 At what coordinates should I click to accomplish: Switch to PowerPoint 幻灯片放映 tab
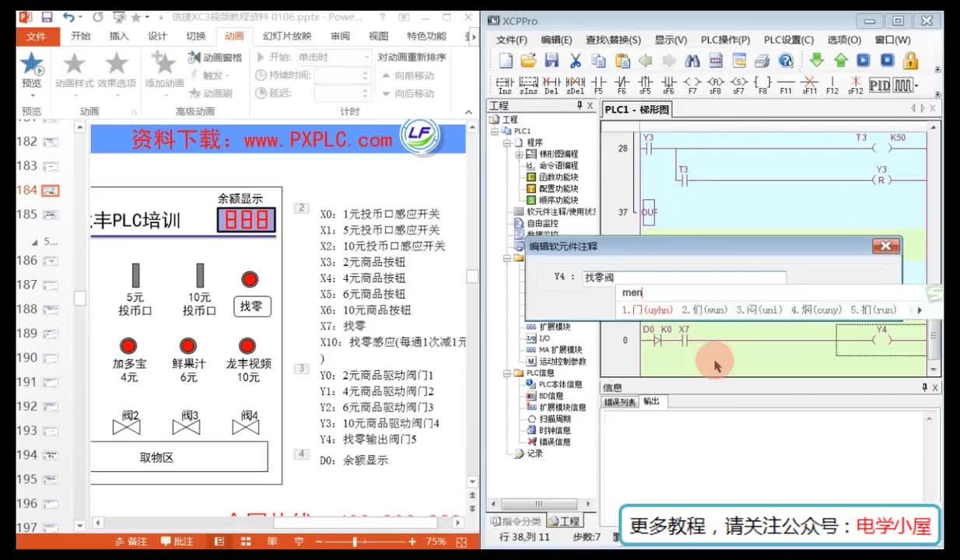click(287, 36)
